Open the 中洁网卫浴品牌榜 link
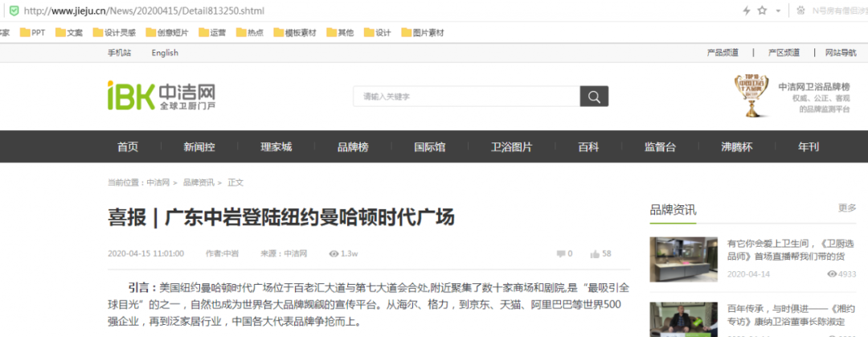 tap(813, 87)
